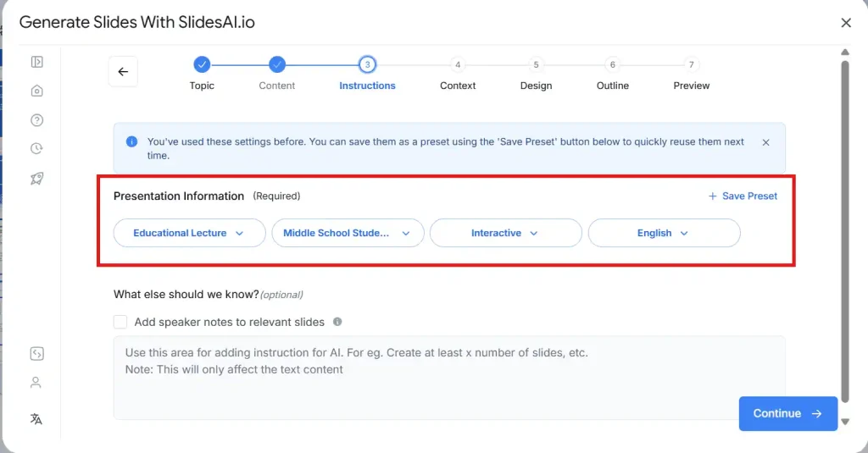The width and height of the screenshot is (868, 453).
Task: Click the Continue button
Action: [x=787, y=413]
